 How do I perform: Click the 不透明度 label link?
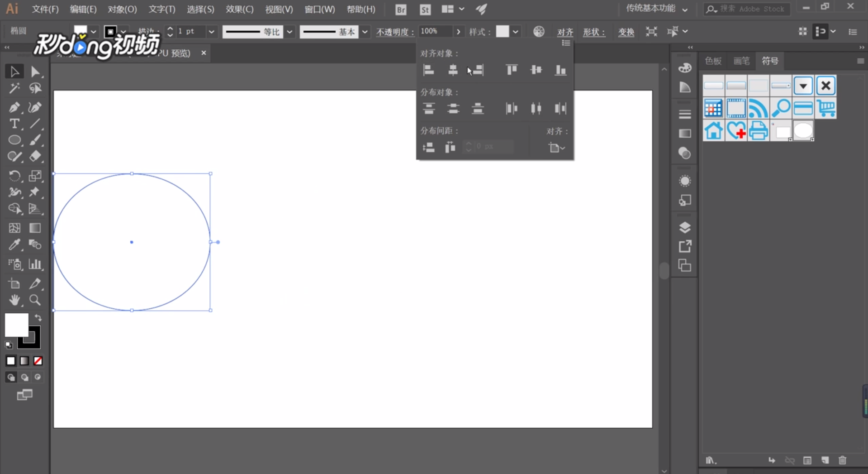click(x=395, y=32)
